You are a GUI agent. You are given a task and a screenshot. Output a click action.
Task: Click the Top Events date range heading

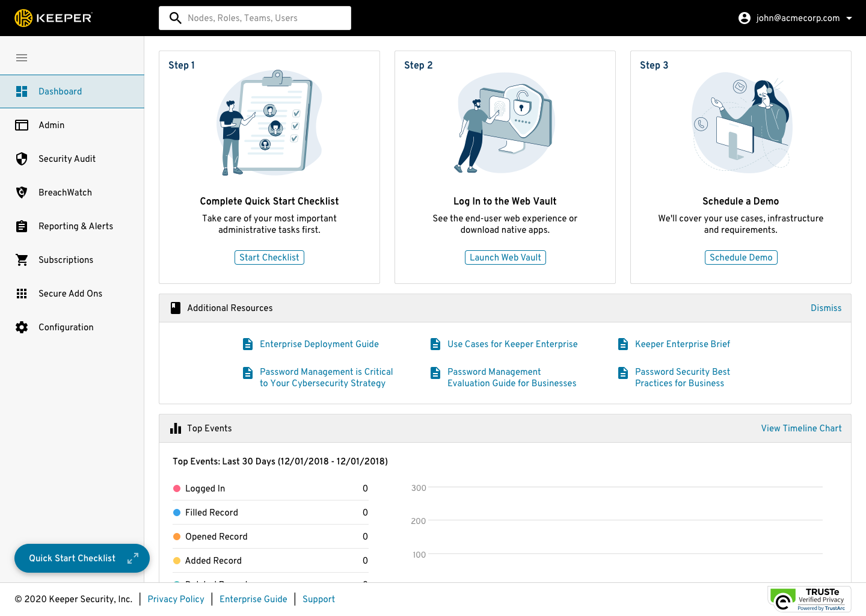pos(280,461)
